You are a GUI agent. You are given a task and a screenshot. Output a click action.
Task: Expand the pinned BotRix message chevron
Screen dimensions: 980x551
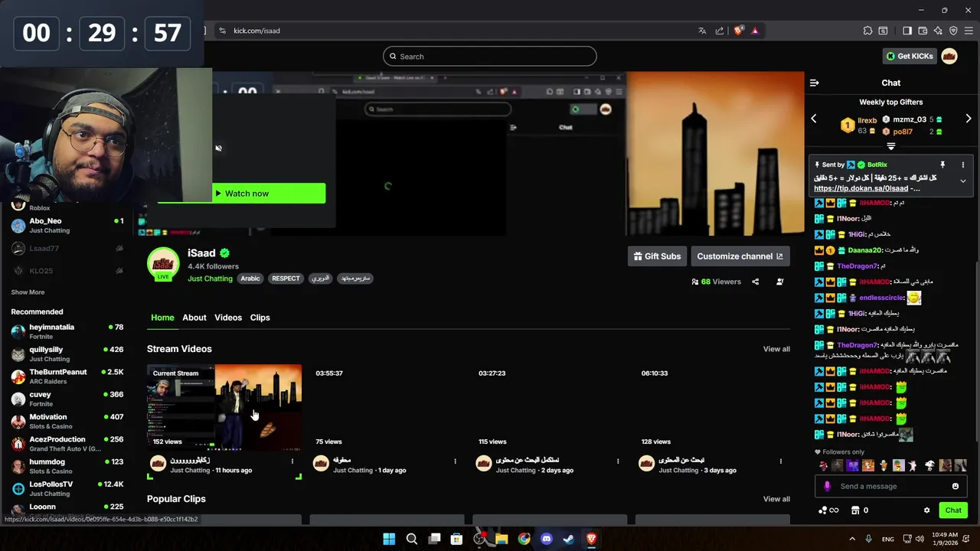point(963,181)
